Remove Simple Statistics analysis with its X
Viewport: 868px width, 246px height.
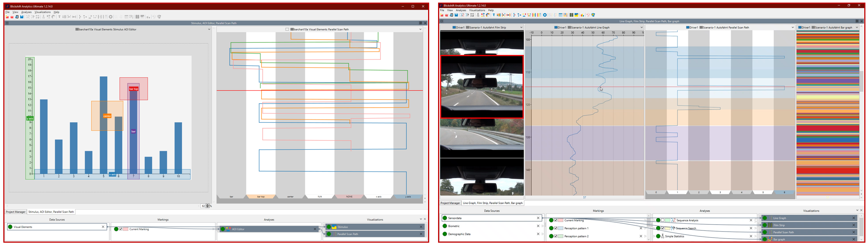751,236
